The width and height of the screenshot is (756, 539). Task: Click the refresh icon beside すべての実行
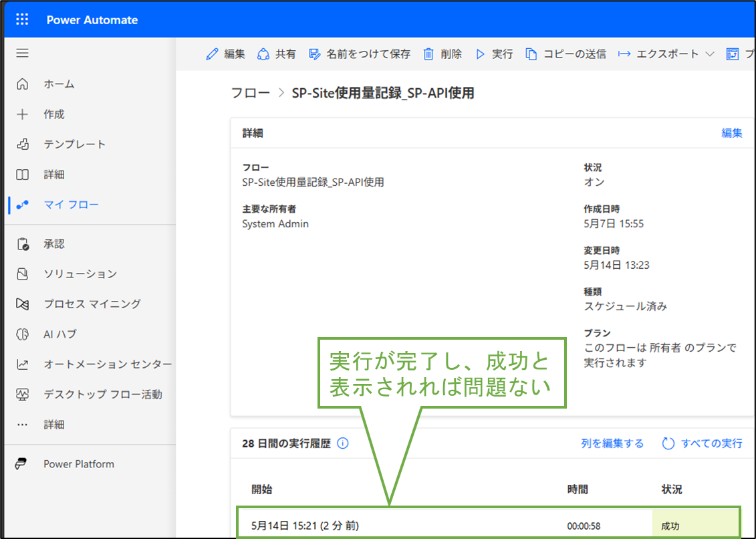668,443
